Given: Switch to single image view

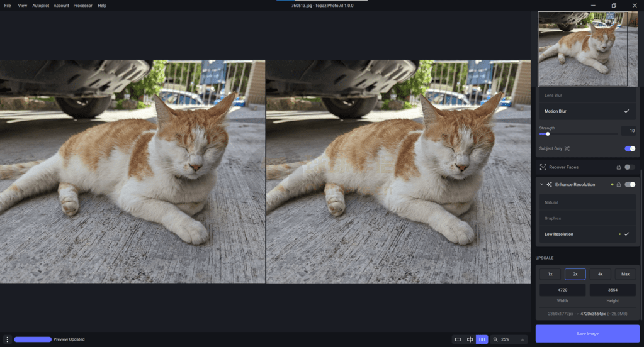Looking at the screenshot, I should point(458,339).
